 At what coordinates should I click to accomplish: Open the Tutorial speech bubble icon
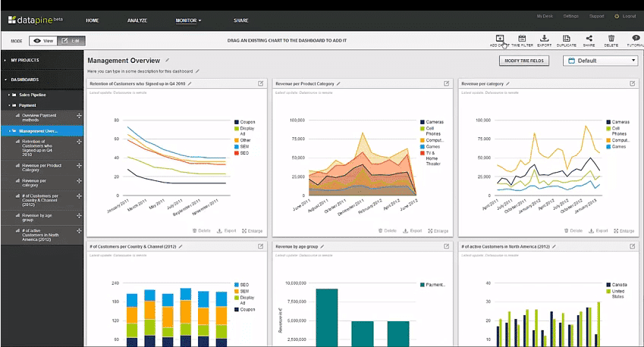[635, 39]
